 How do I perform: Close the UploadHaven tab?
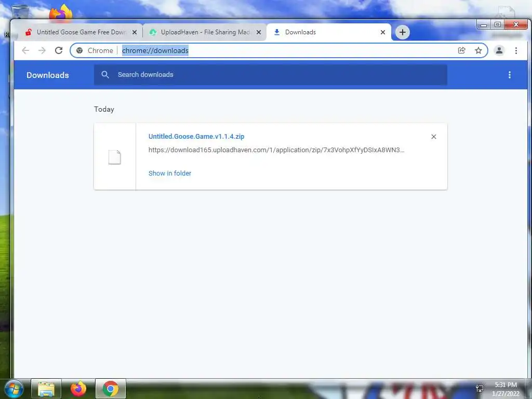(x=259, y=32)
